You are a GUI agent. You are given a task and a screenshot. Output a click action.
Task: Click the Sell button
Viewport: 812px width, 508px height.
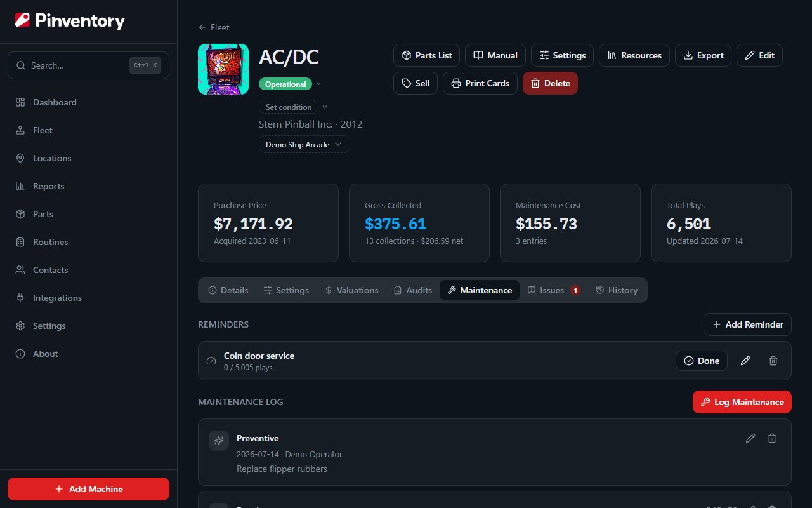click(x=416, y=83)
